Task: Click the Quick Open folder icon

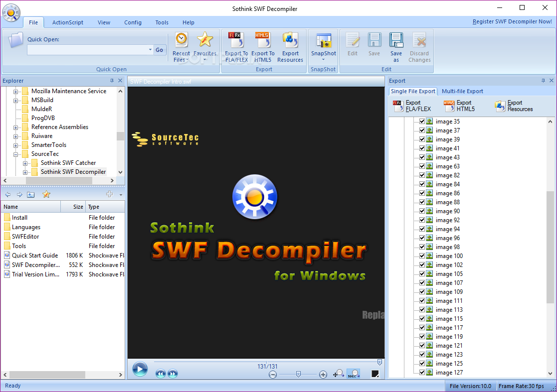Action: point(15,40)
